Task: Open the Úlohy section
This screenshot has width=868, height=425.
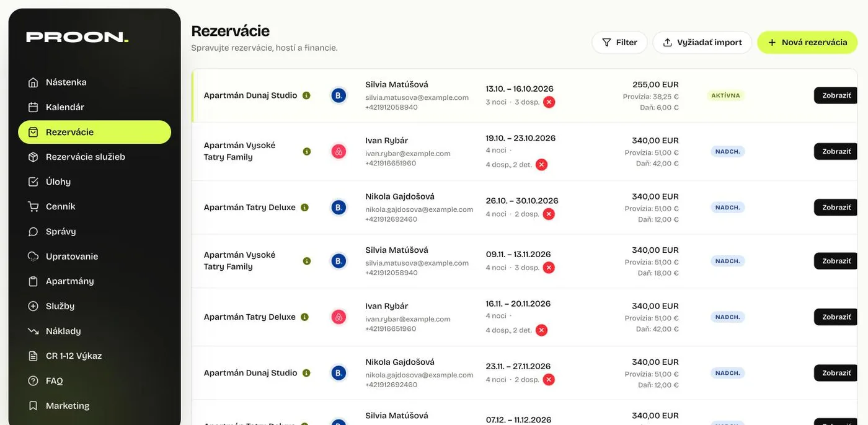Action: point(94,182)
